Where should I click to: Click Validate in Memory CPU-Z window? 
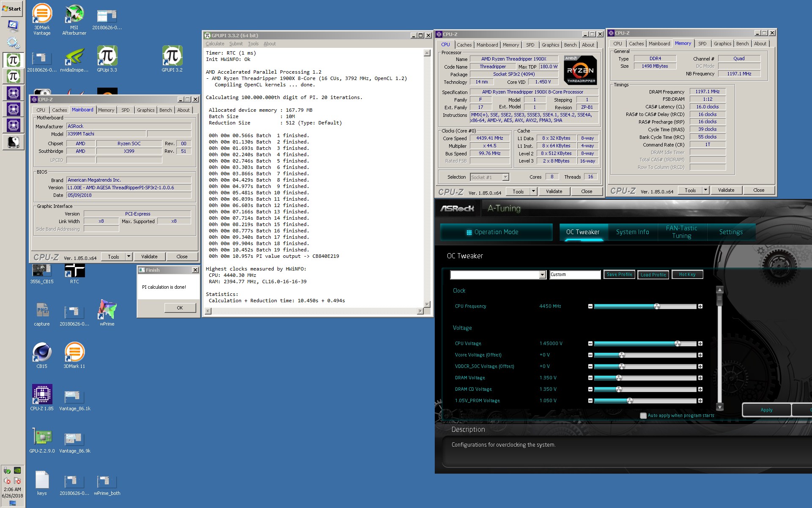pyautogui.click(x=726, y=190)
